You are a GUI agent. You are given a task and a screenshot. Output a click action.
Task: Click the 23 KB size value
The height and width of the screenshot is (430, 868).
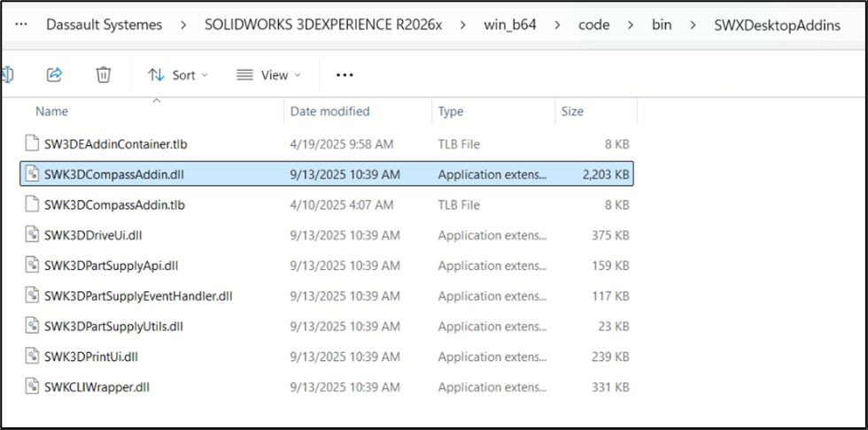613,326
